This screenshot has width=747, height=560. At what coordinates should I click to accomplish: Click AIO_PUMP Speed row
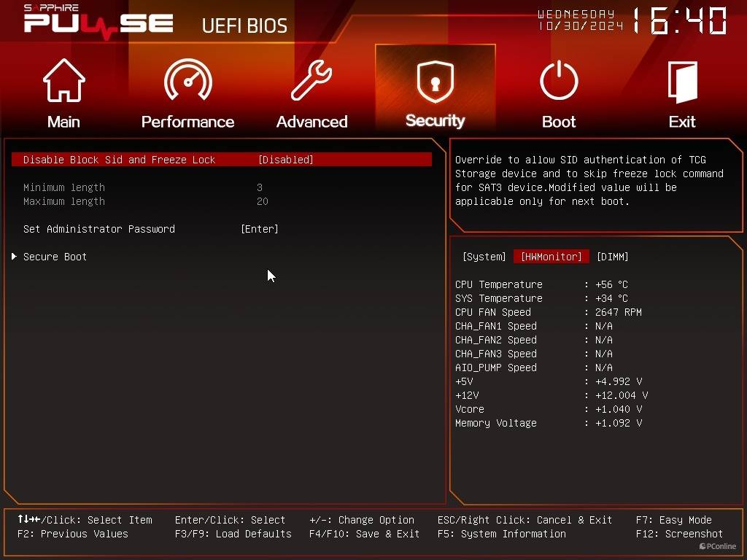pyautogui.click(x=534, y=367)
